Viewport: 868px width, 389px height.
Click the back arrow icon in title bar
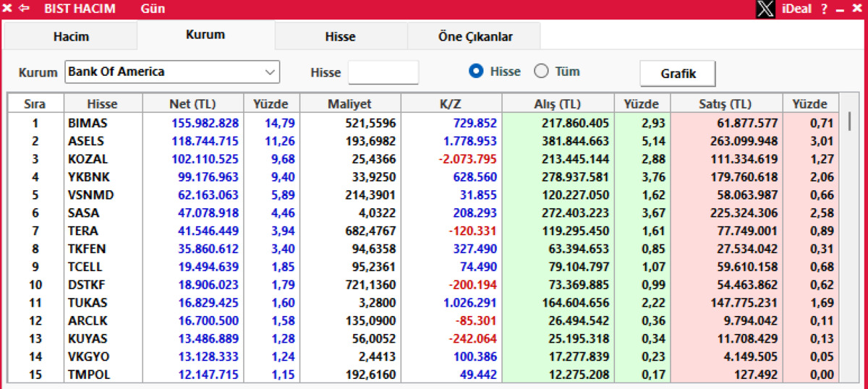click(x=24, y=9)
